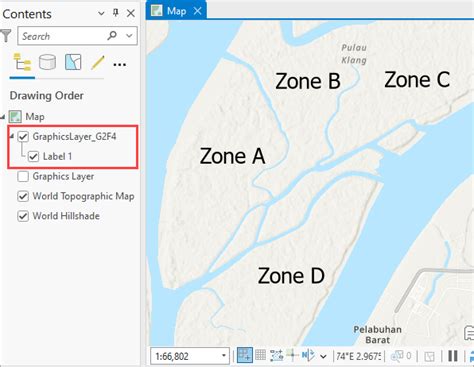474x367 pixels.
Task: Open the map scale 1:66,802 dropdown
Action: (x=224, y=356)
